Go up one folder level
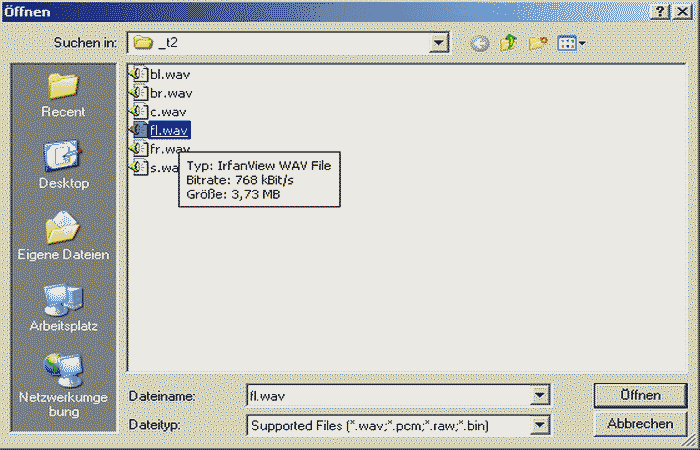700x450 pixels. coord(509,43)
